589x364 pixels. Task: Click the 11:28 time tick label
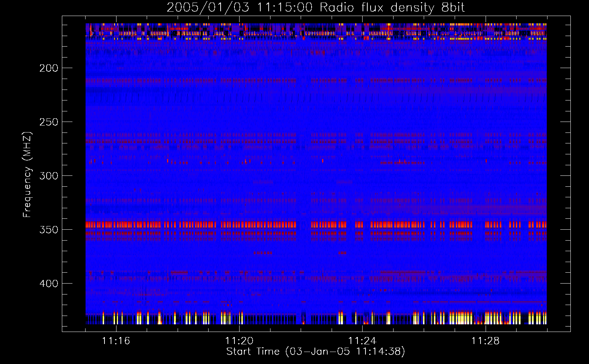point(486,341)
